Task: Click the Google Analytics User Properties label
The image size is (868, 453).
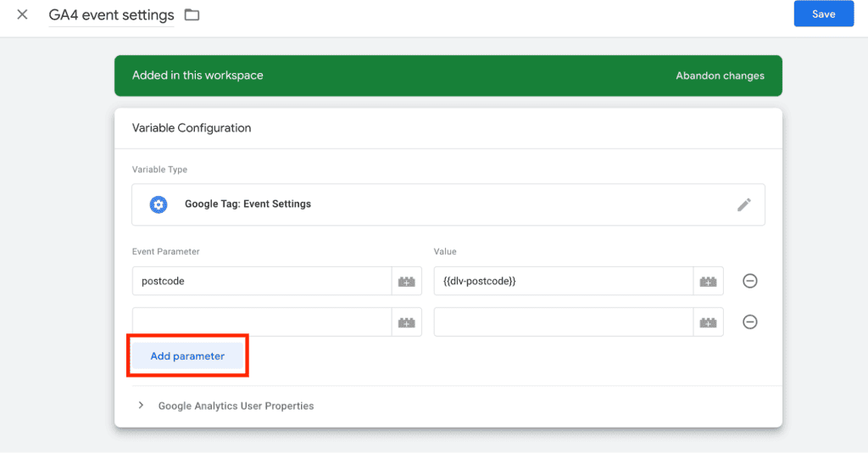Action: coord(236,406)
